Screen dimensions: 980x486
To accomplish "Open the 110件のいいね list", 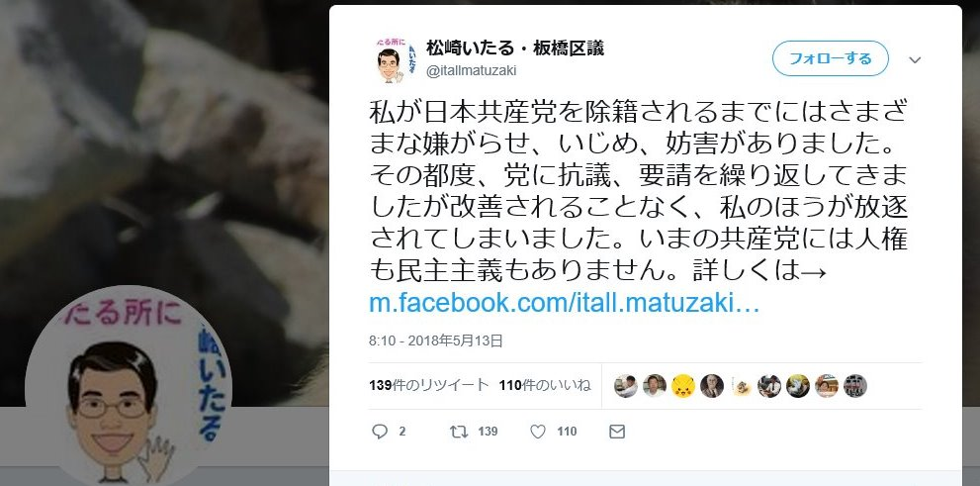I will 545,385.
